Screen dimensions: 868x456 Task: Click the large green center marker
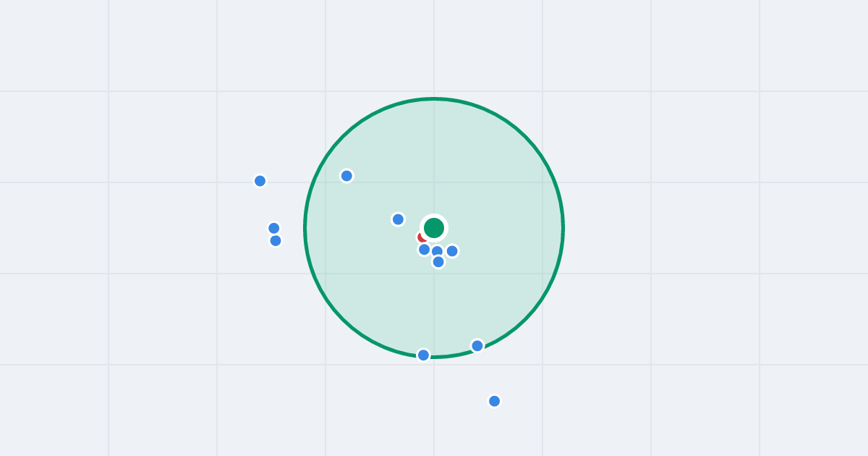click(x=434, y=228)
